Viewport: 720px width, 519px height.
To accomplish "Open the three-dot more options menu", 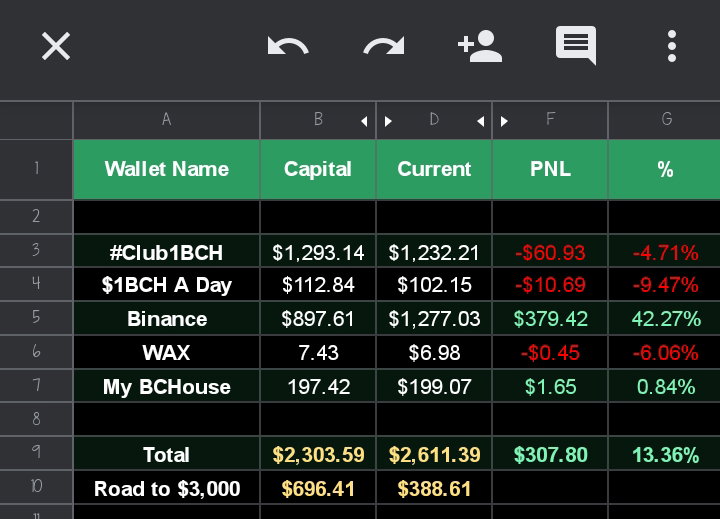I will (672, 46).
